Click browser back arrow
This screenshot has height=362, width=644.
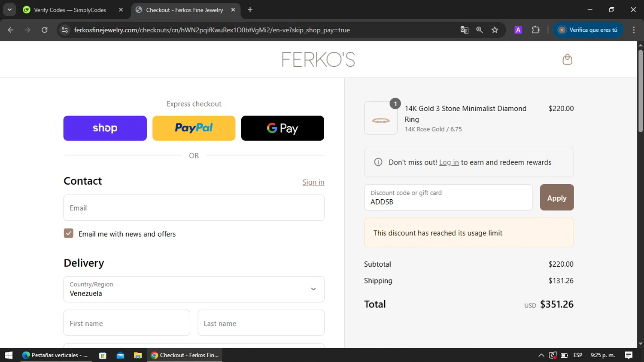11,30
